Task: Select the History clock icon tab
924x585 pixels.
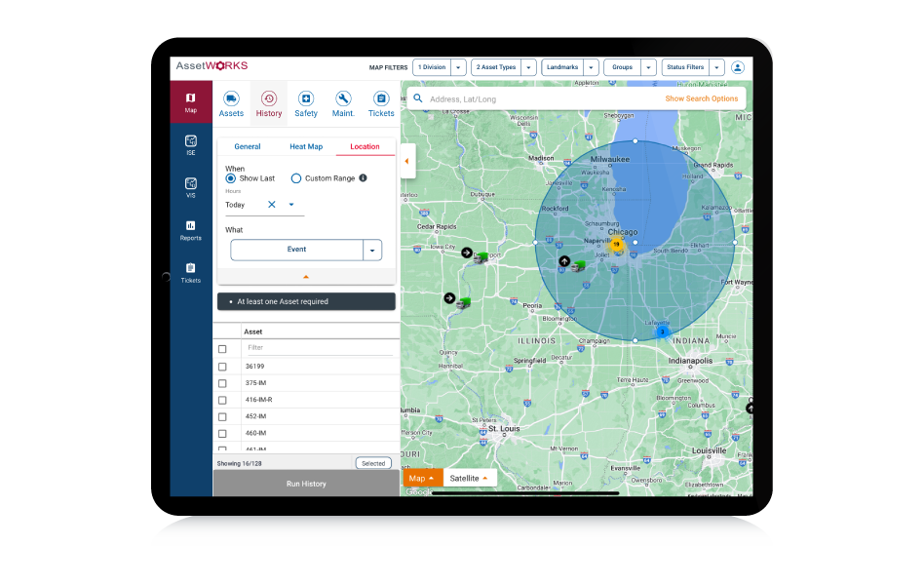Action: pos(269,103)
